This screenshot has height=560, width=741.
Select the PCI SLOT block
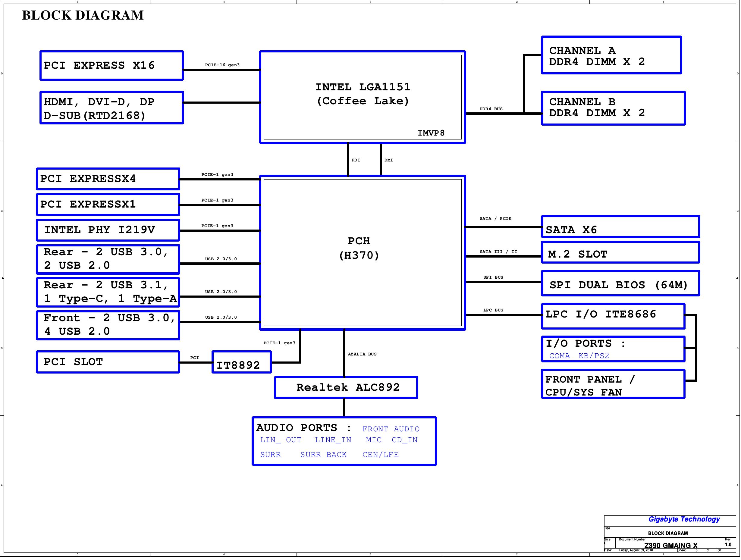click(x=108, y=362)
